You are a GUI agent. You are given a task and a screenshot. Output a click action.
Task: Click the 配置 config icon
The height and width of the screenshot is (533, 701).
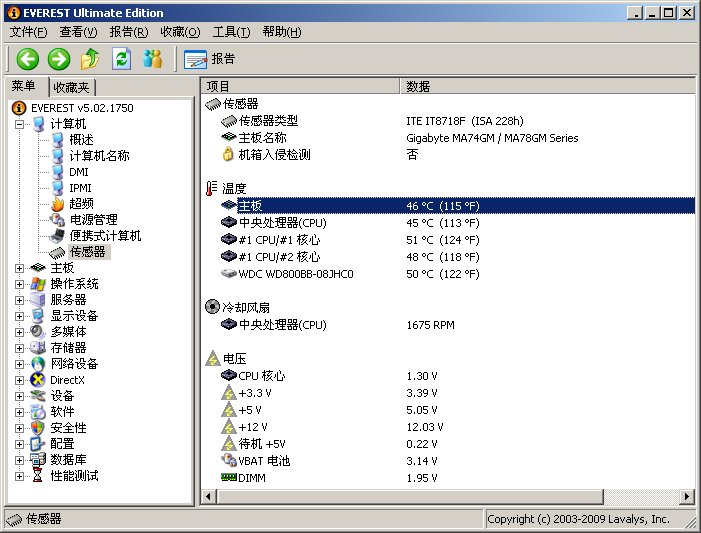38,444
